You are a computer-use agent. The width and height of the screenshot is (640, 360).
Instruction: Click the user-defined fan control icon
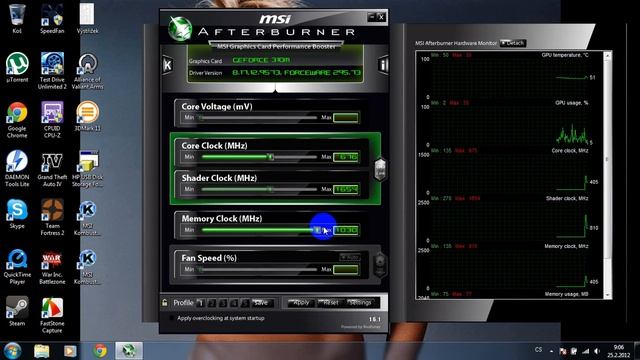point(380,265)
